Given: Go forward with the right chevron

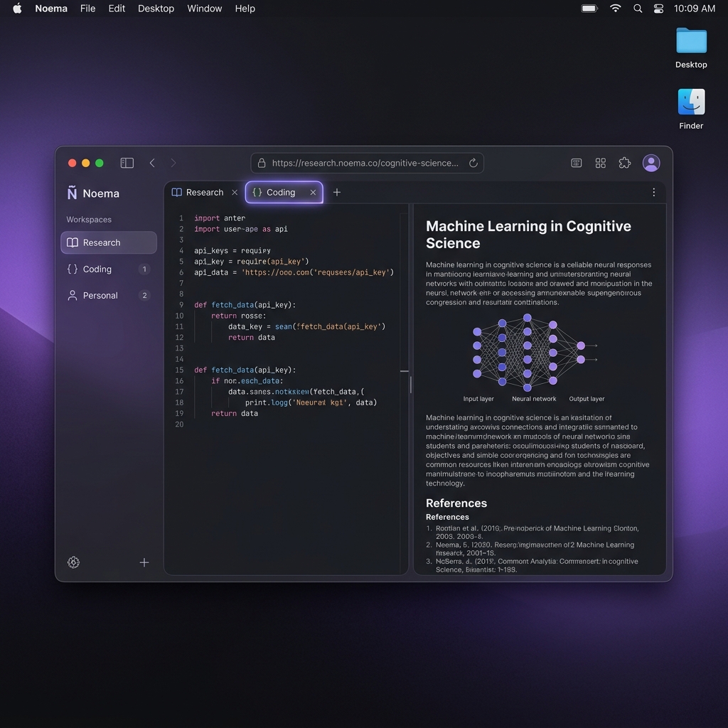Looking at the screenshot, I should (173, 163).
